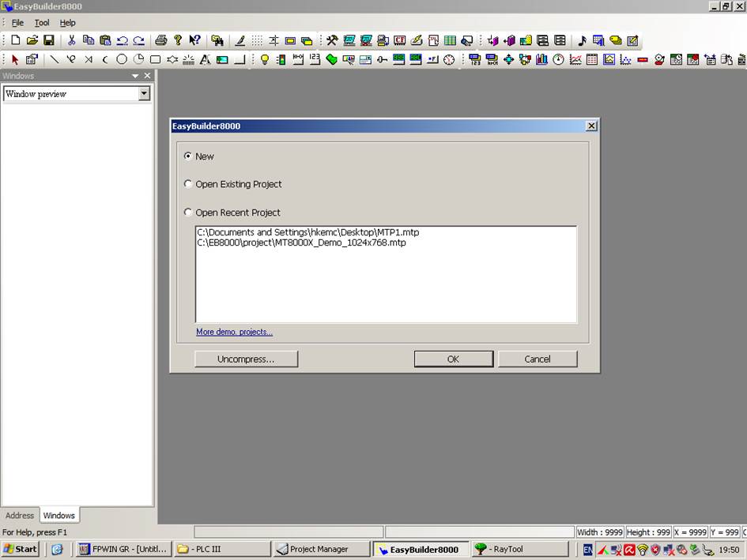Image resolution: width=747 pixels, height=560 pixels.
Task: Click the Print icon
Action: pyautogui.click(x=161, y=40)
